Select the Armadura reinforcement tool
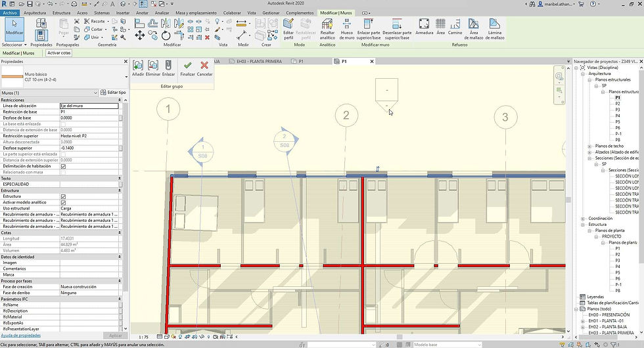This screenshot has width=644, height=348. [424, 26]
